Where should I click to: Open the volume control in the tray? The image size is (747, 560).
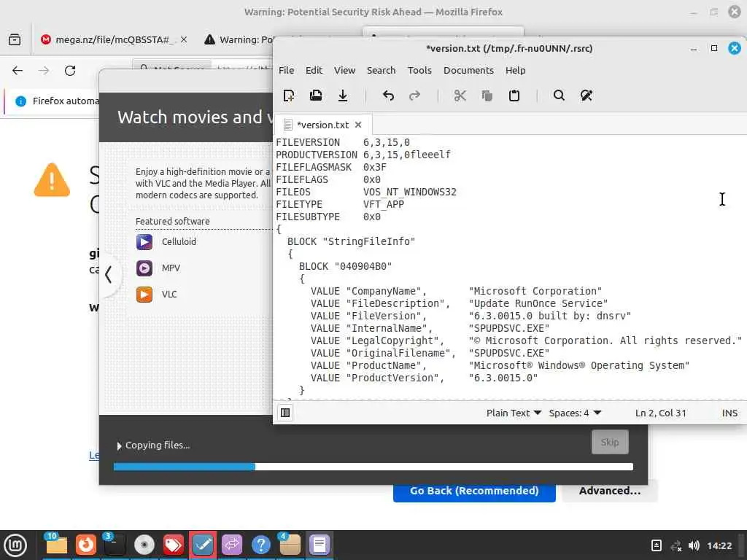(694, 545)
